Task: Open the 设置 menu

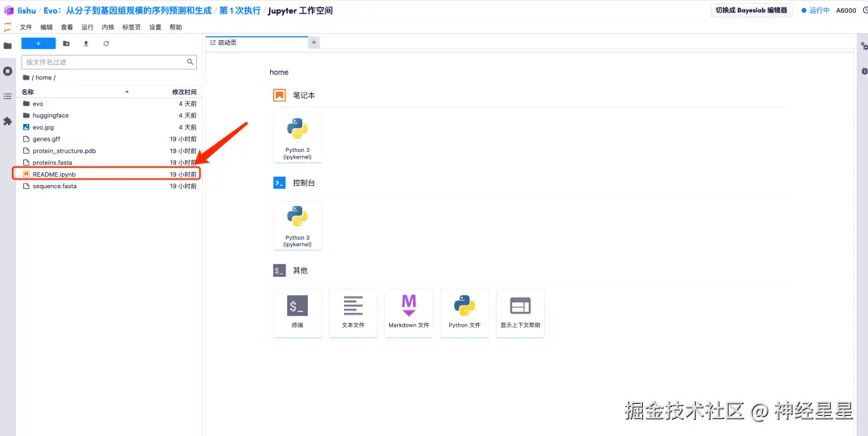Action: 156,27
